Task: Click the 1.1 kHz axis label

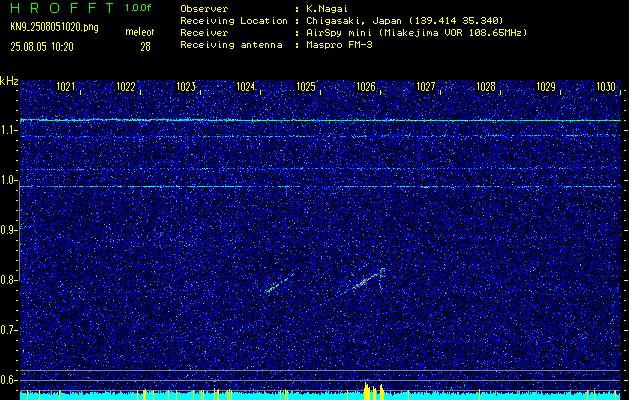Action: point(7,130)
